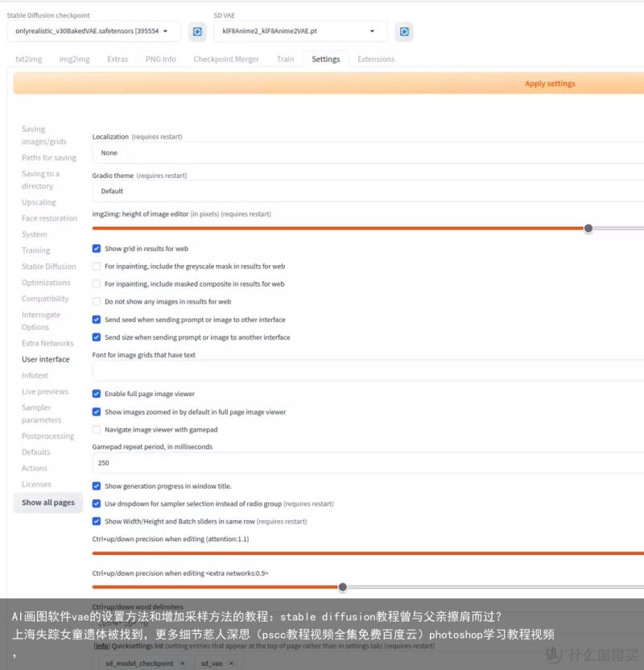The height and width of the screenshot is (670, 644).
Task: Select the User interface settings page
Action: [46, 359]
